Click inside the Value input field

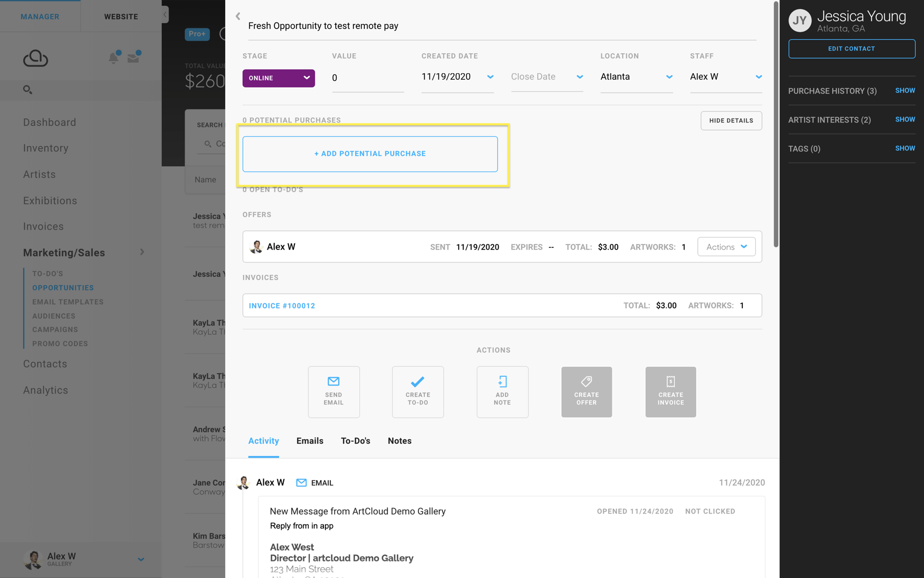tap(367, 78)
